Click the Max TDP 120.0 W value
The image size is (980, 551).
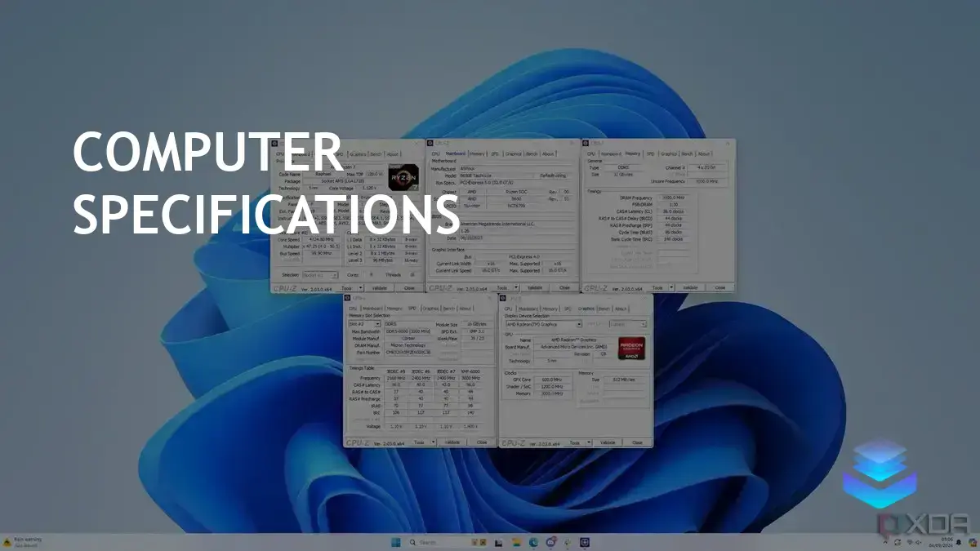pos(376,174)
